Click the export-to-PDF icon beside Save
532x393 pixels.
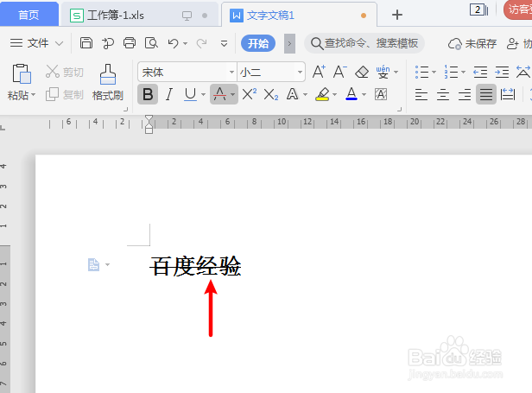pyautogui.click(x=108, y=43)
